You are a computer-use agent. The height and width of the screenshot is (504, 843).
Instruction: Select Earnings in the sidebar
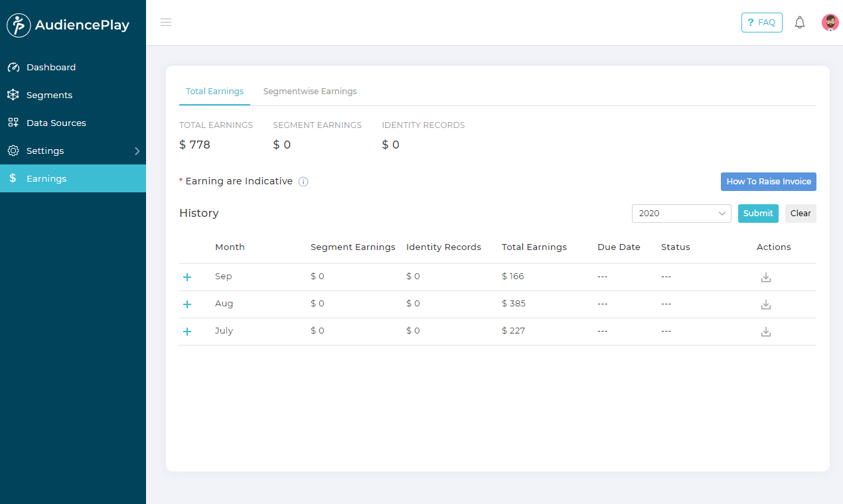[73, 178]
